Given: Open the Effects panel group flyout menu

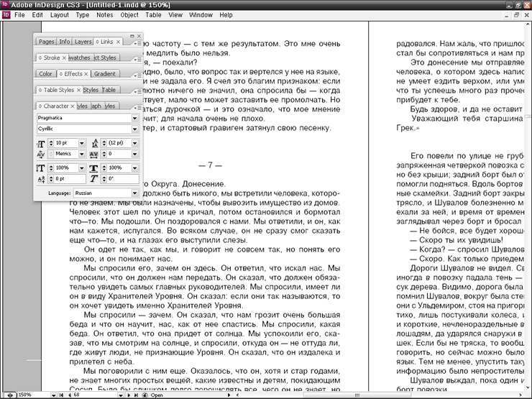Looking at the screenshot, I should [137, 75].
